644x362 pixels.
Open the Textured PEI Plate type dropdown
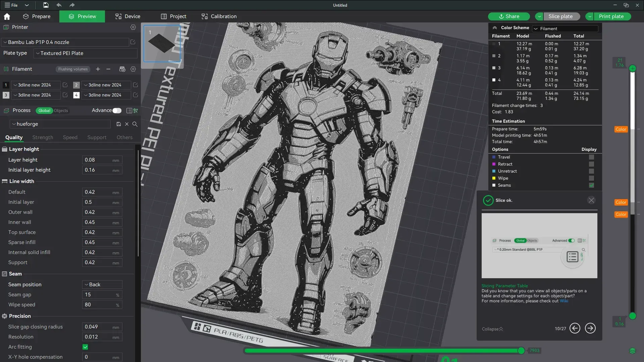(85, 53)
